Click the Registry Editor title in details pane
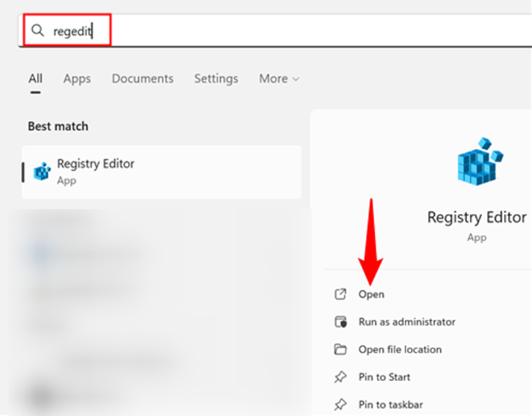Image resolution: width=532 pixels, height=416 pixels. (x=477, y=217)
